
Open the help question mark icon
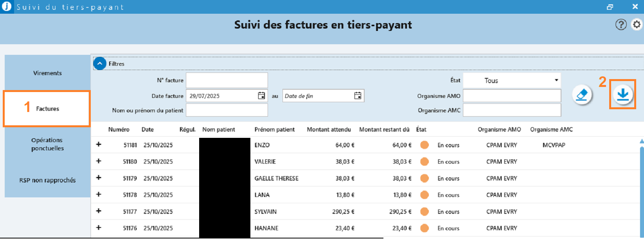[x=621, y=25]
